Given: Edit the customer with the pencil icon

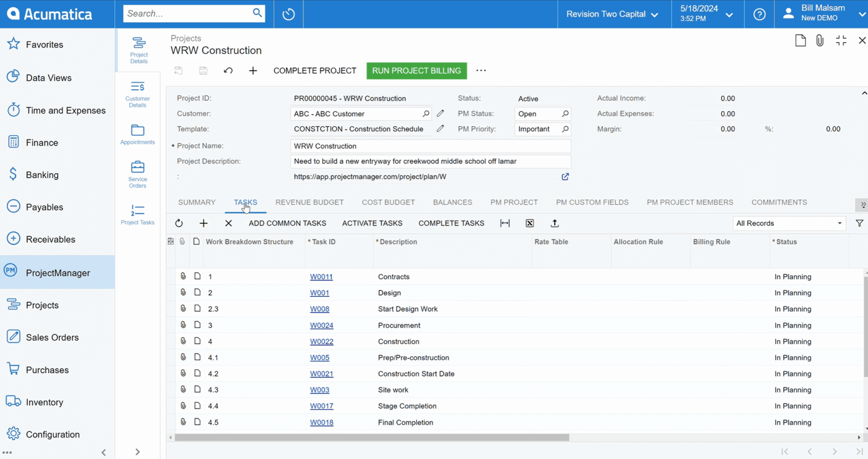Looking at the screenshot, I should (440, 113).
